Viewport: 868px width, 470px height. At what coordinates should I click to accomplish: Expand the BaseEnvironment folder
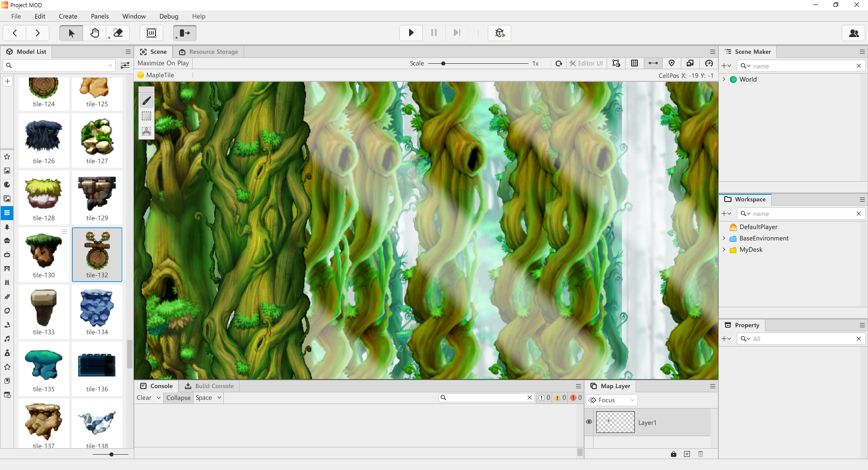[724, 238]
